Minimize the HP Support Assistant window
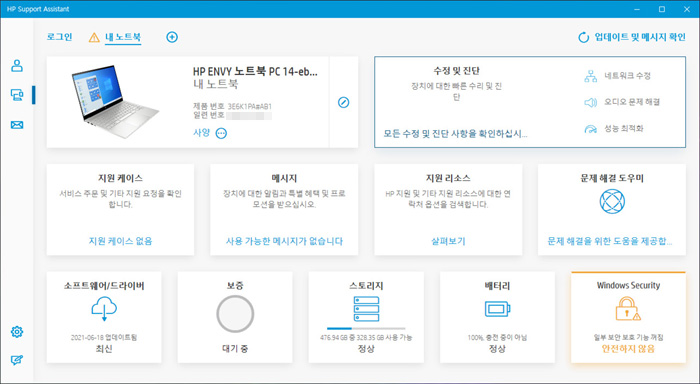Viewport: 700px width, 384px height. pyautogui.click(x=637, y=9)
